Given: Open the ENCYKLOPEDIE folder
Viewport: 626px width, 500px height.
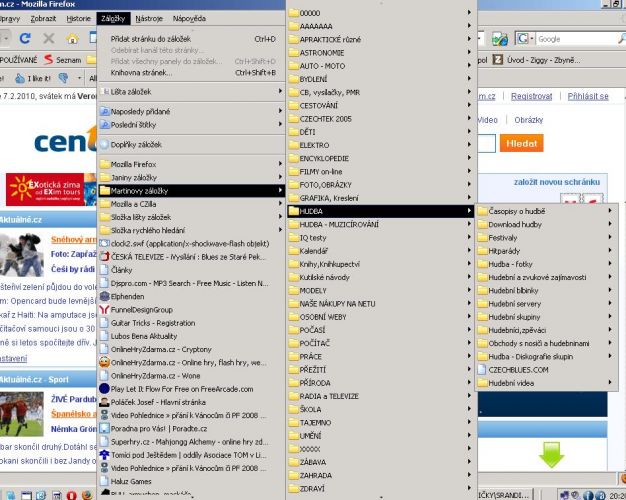Looking at the screenshot, I should point(380,159).
